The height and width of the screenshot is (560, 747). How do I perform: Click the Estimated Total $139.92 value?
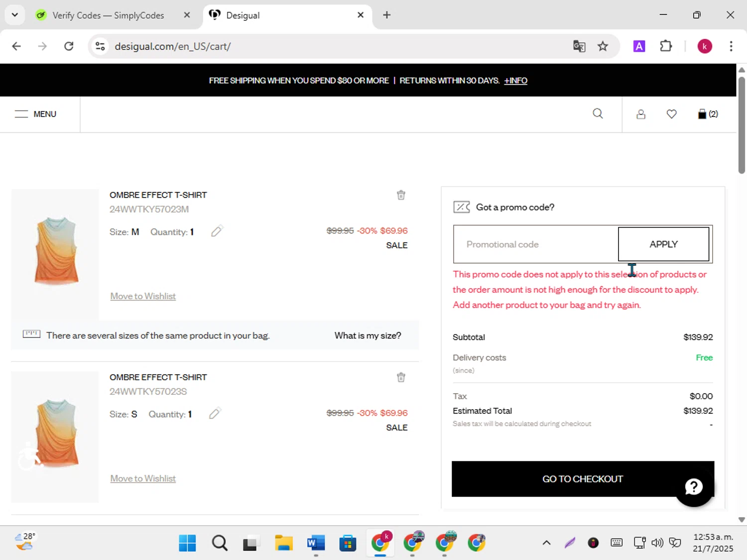[698, 411]
